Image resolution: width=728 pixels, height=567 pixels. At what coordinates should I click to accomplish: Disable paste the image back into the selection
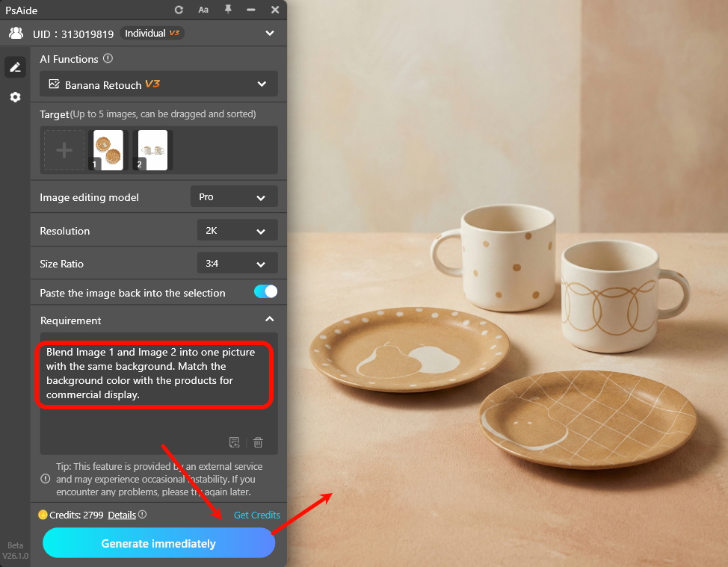pyautogui.click(x=265, y=293)
